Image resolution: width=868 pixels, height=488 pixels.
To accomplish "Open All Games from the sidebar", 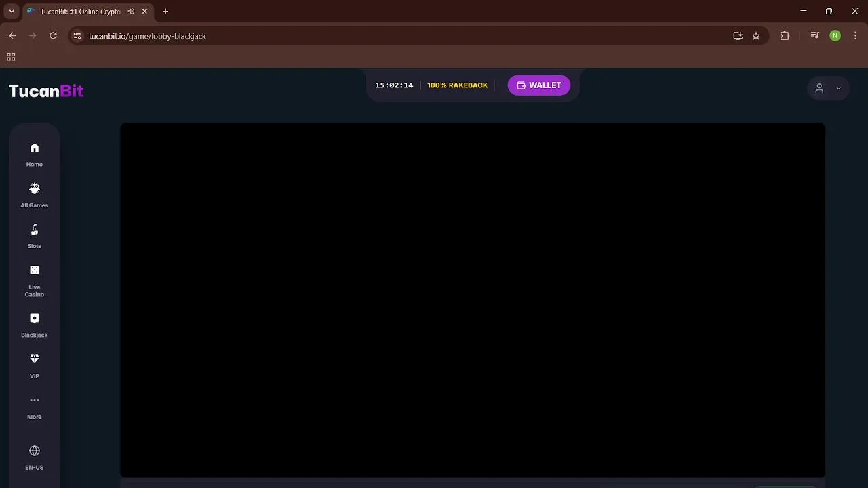I will (x=35, y=195).
